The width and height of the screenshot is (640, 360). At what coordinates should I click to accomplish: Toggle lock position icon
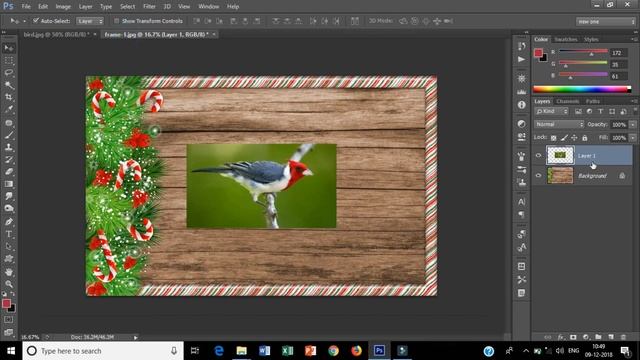pos(574,138)
